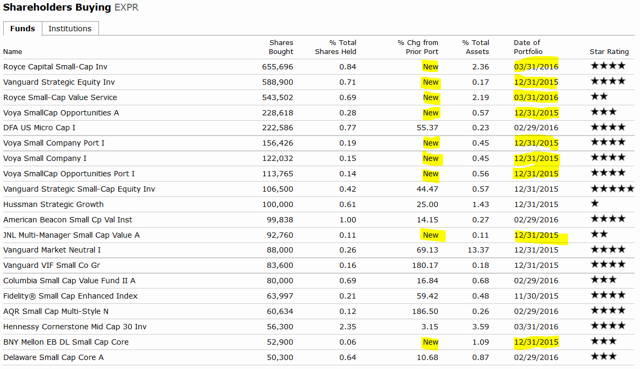Click the Name column header

pyautogui.click(x=13, y=52)
